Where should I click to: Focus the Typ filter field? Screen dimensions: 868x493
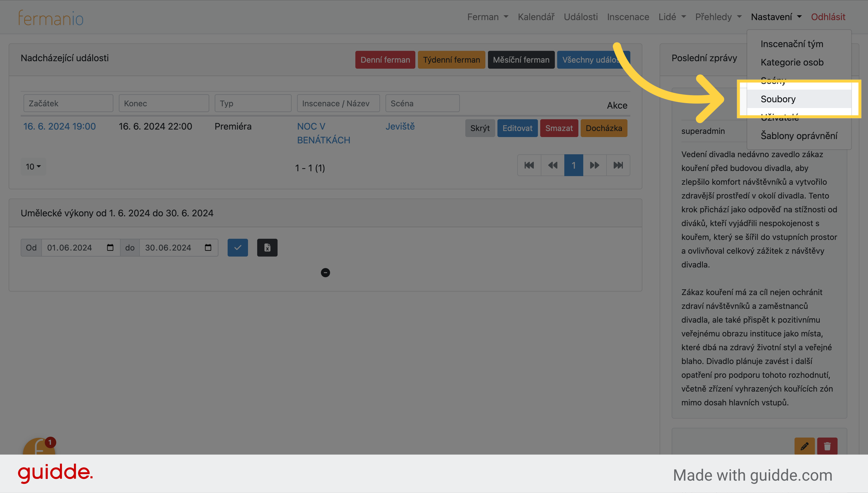(x=253, y=103)
